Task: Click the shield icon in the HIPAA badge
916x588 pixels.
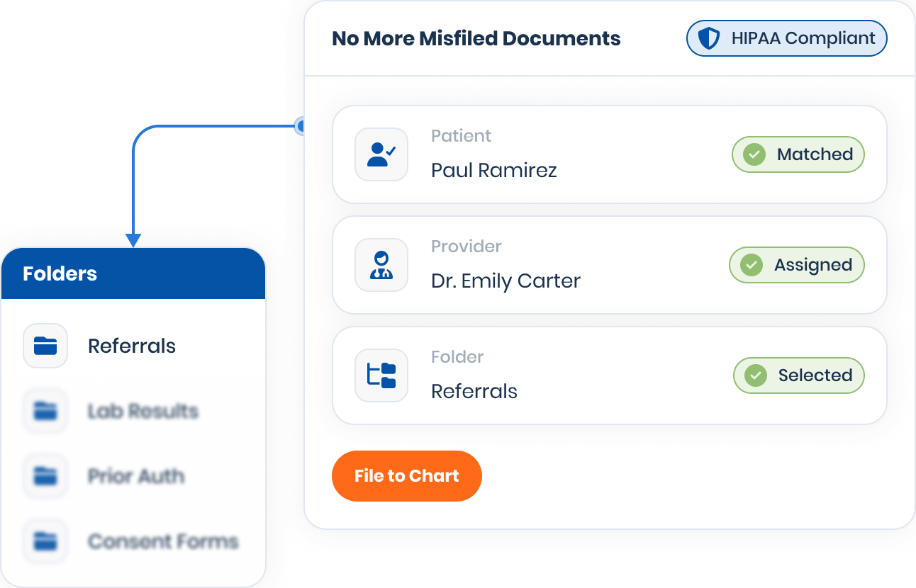Action: coord(709,38)
